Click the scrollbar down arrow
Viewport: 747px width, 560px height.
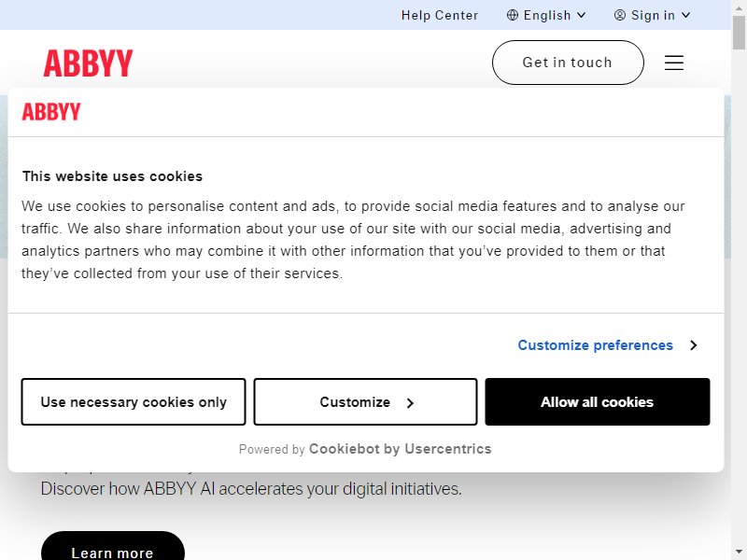[739, 553]
